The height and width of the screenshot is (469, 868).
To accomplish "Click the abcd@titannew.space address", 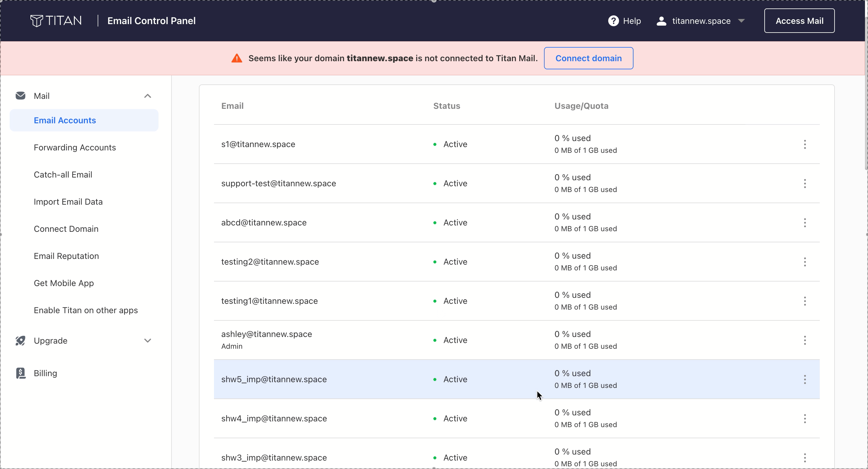I will tap(264, 223).
